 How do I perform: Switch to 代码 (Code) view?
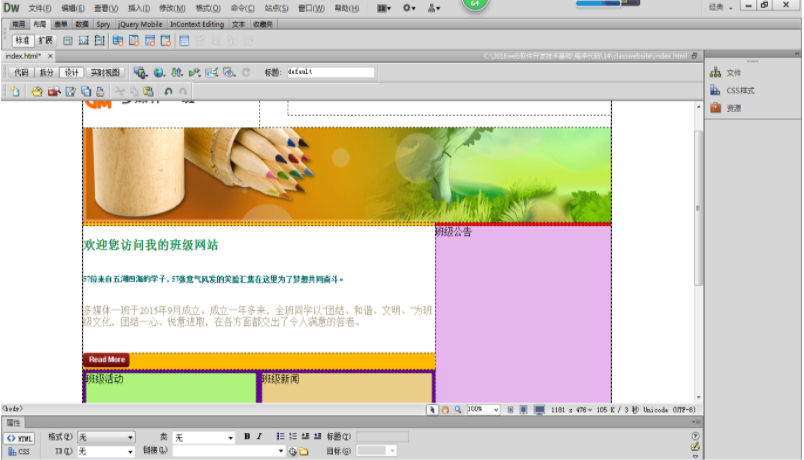(21, 73)
